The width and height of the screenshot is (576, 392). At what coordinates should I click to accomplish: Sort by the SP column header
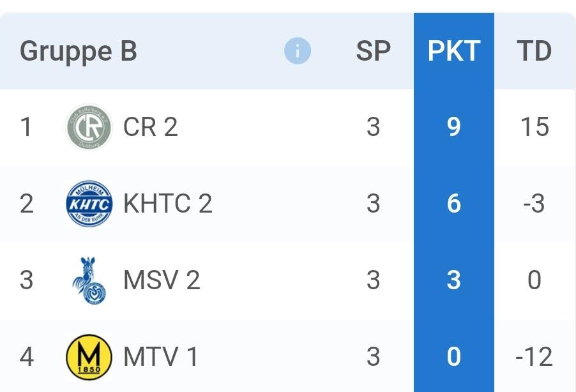[x=373, y=51]
